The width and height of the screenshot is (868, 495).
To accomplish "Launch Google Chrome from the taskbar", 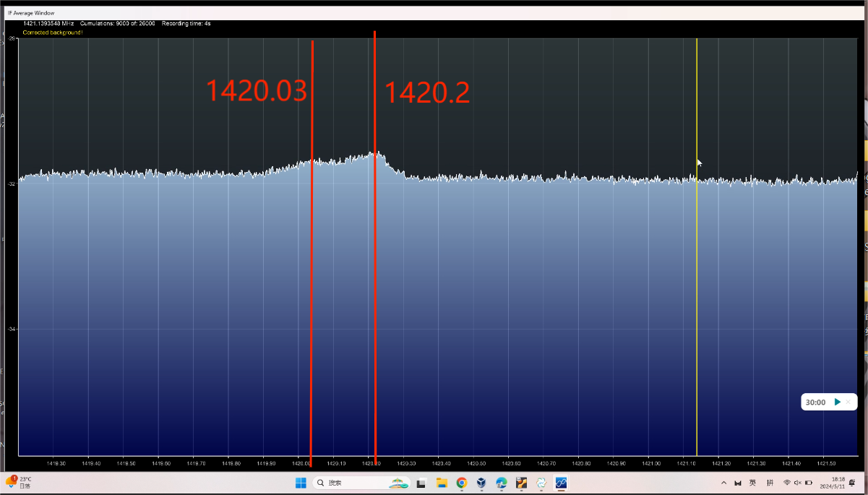I will pyautogui.click(x=462, y=483).
